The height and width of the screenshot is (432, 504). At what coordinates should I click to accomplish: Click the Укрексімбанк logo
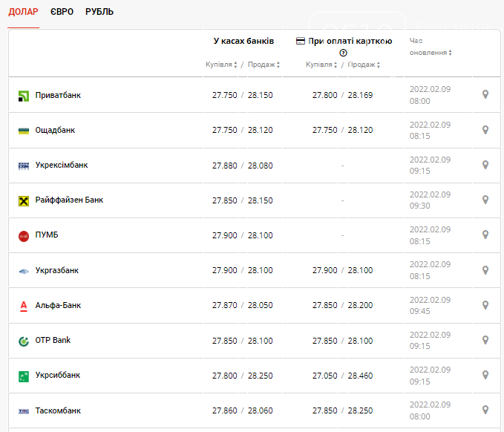(x=24, y=166)
